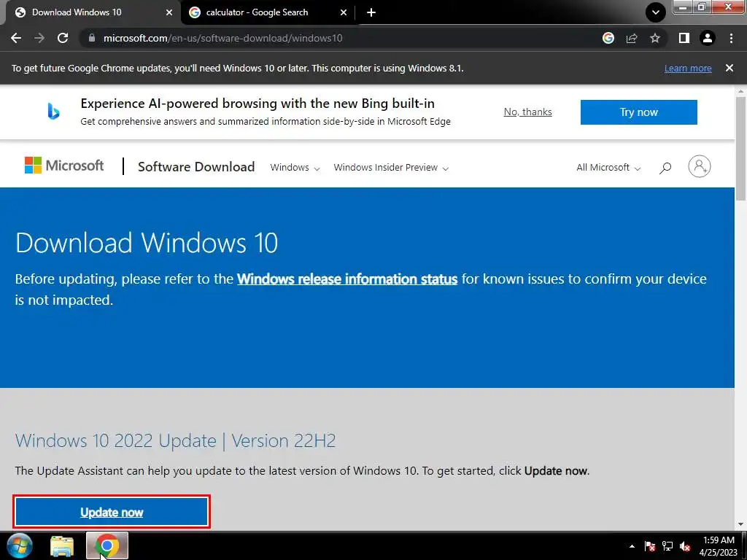
Task: Go back using the browser back arrow
Action: pos(16,38)
